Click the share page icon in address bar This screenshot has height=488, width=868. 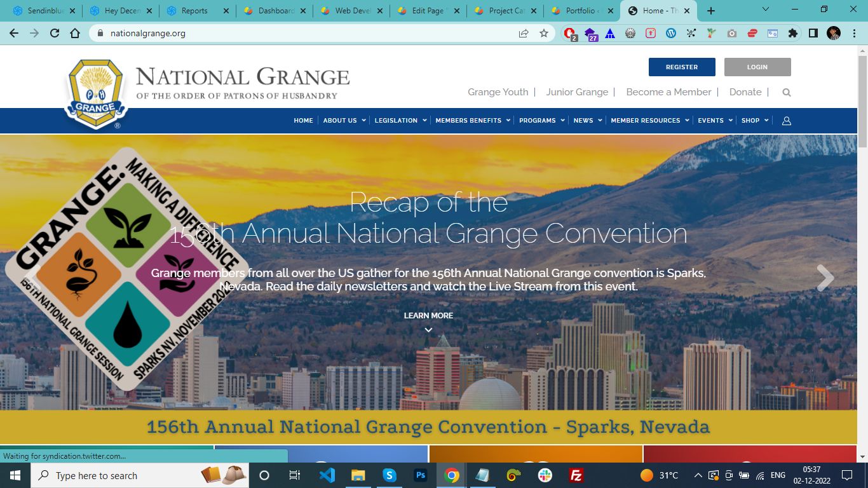(x=524, y=33)
